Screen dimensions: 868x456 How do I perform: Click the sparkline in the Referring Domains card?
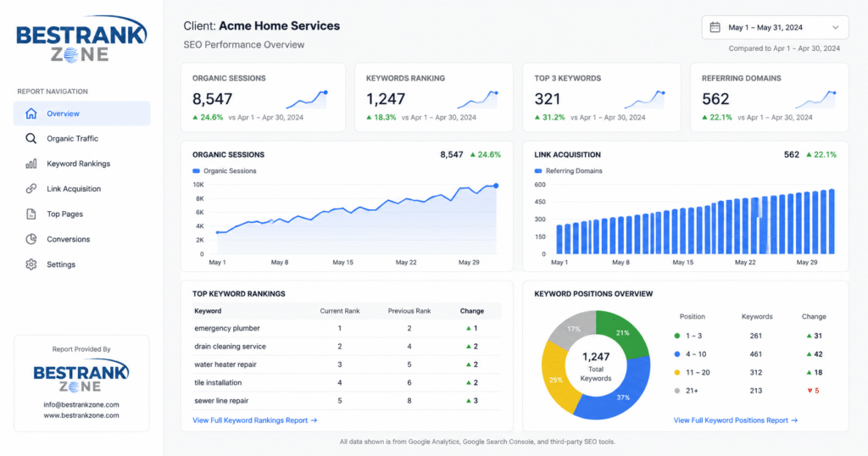(x=816, y=100)
